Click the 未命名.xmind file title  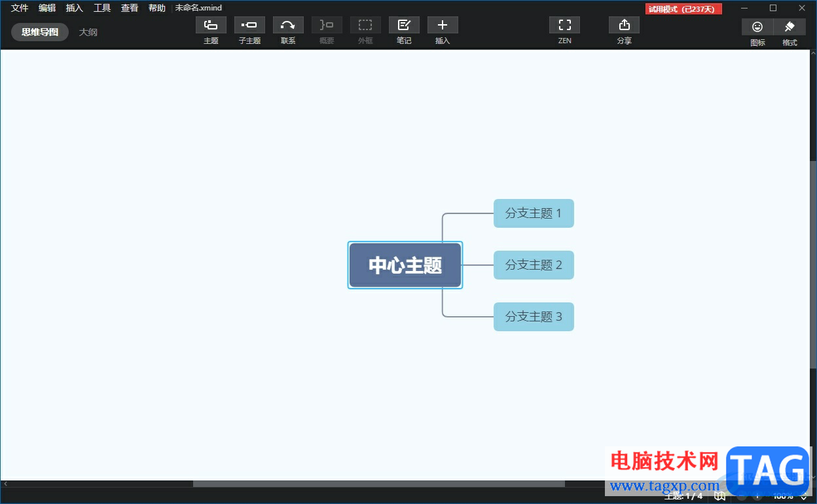point(198,8)
